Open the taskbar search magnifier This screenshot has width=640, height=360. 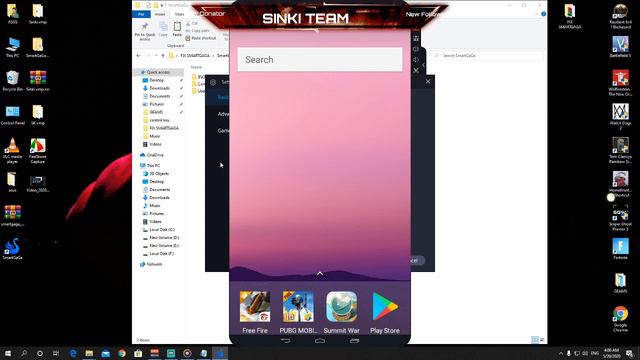tap(24, 353)
